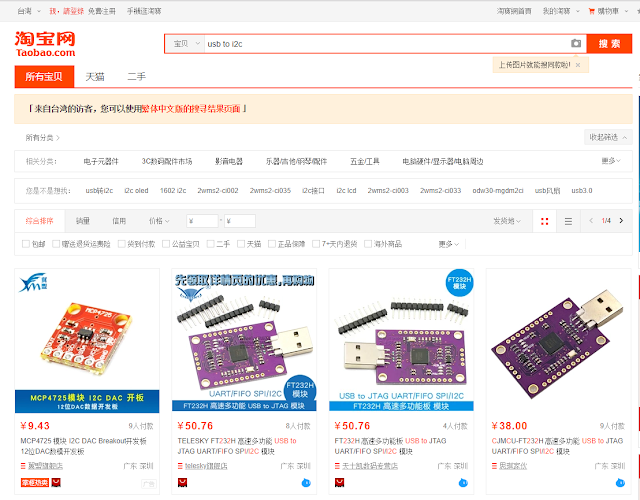Click suggested search i2c oled
Viewport: 640px width, 500px height.
(136, 191)
